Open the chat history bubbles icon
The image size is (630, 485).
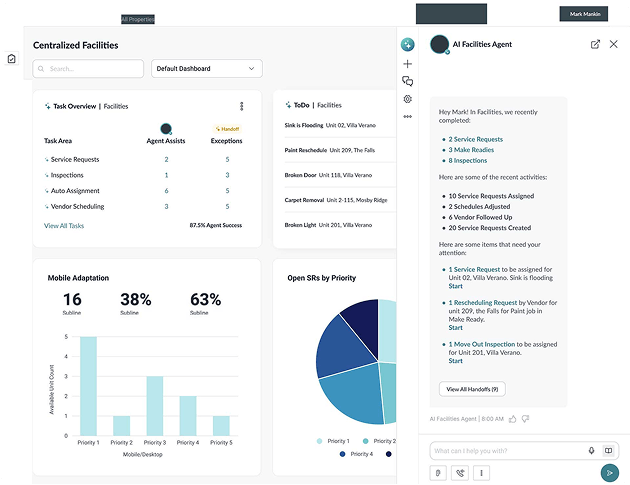point(407,82)
